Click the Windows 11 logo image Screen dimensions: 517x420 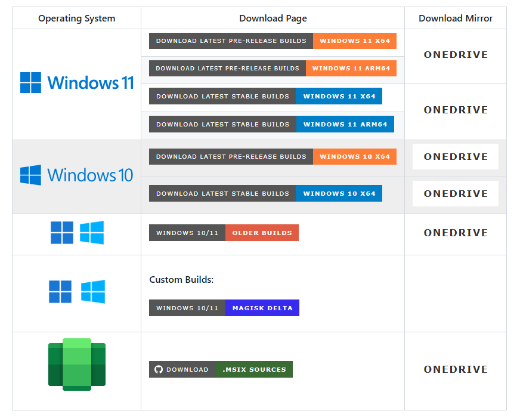[x=77, y=82]
